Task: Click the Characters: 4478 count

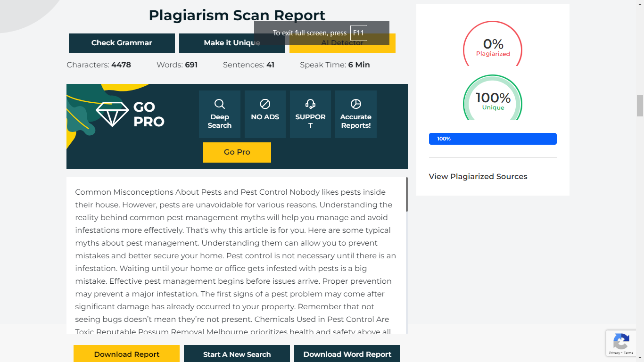Action: (x=99, y=65)
